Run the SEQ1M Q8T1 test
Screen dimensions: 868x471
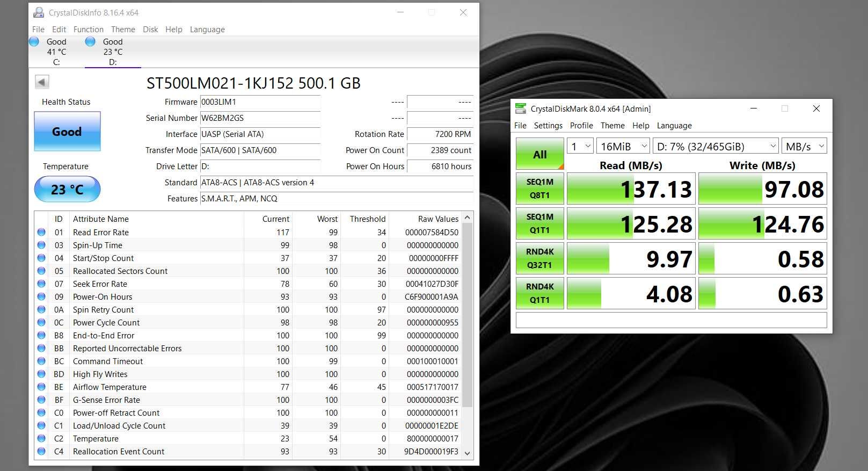[540, 189]
